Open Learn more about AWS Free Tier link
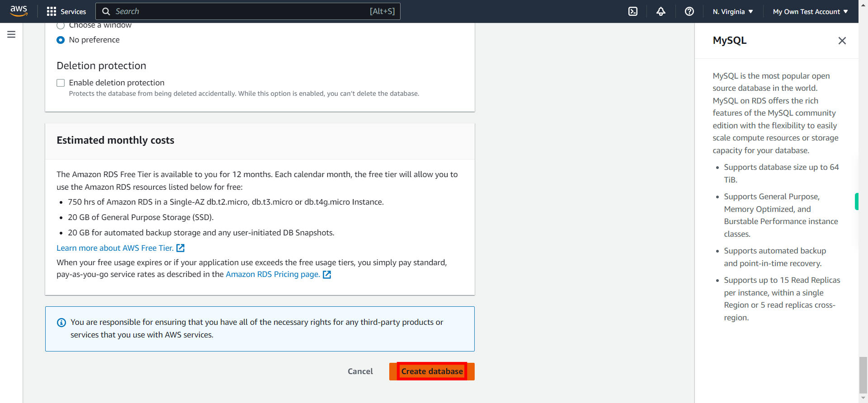Viewport: 868px width, 403px height. [115, 248]
